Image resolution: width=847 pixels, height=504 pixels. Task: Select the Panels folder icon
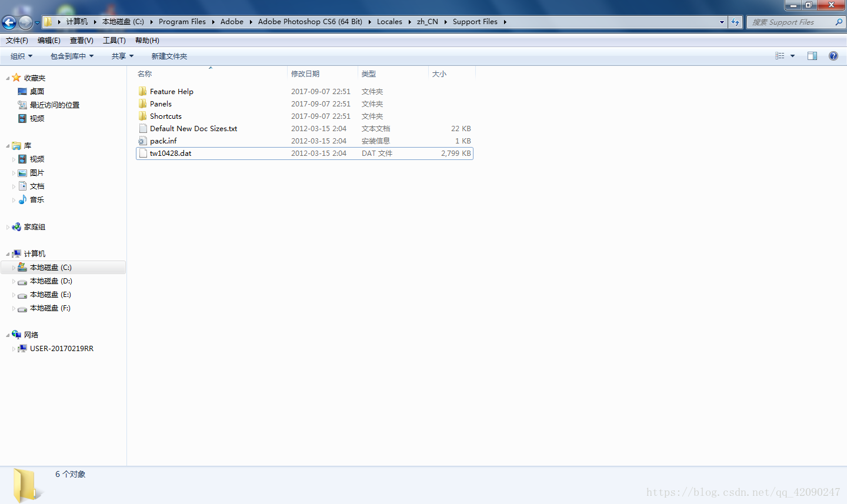click(x=143, y=104)
